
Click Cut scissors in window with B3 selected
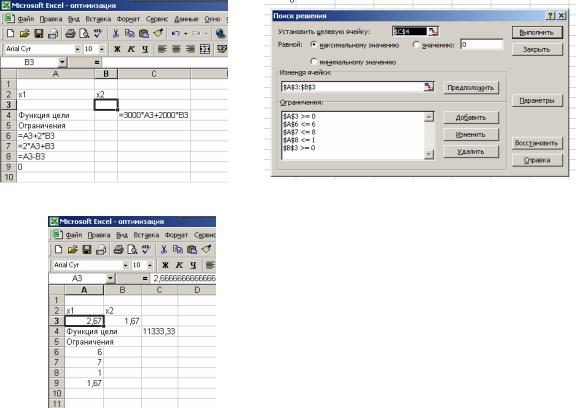(x=115, y=34)
